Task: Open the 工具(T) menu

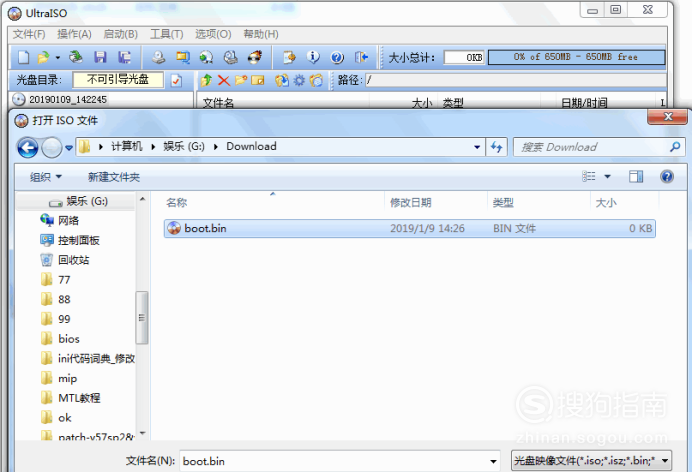Action: tap(167, 34)
